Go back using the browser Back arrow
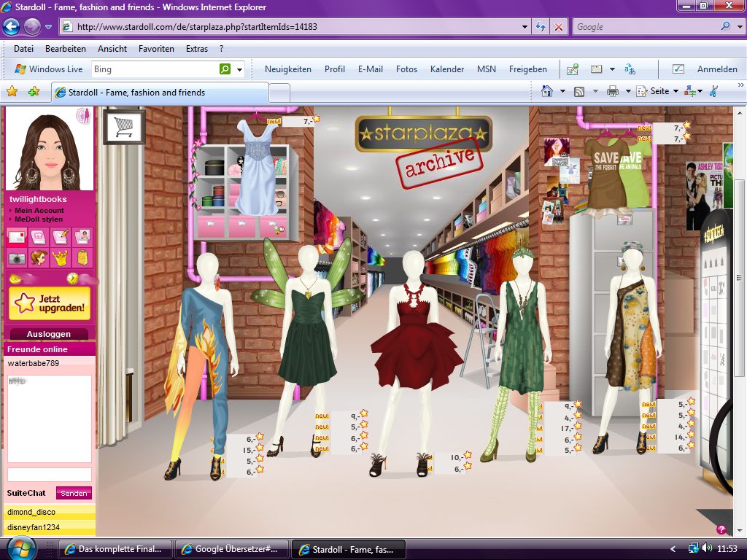Viewport: 747px width, 560px height. (x=12, y=27)
